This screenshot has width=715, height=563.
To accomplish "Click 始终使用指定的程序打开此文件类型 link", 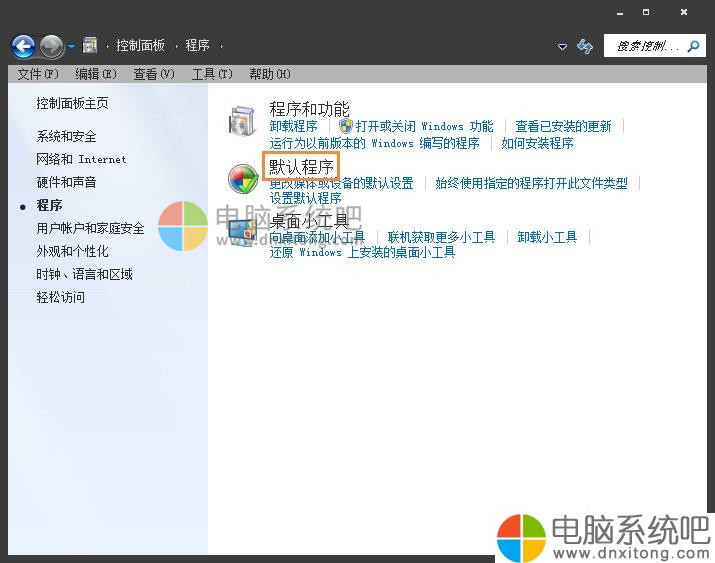I will click(x=532, y=183).
